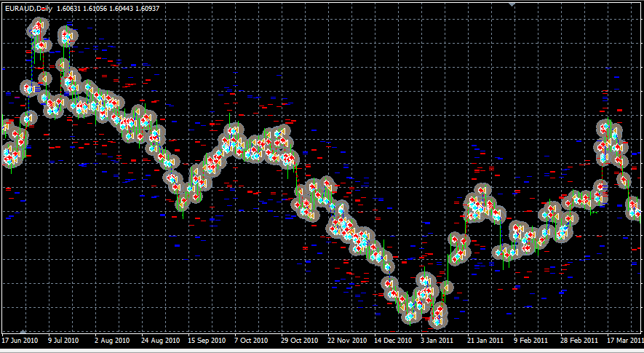The height and width of the screenshot is (353, 644).
Task: Click the 29 Oct 2010 date label
Action: [x=299, y=340]
